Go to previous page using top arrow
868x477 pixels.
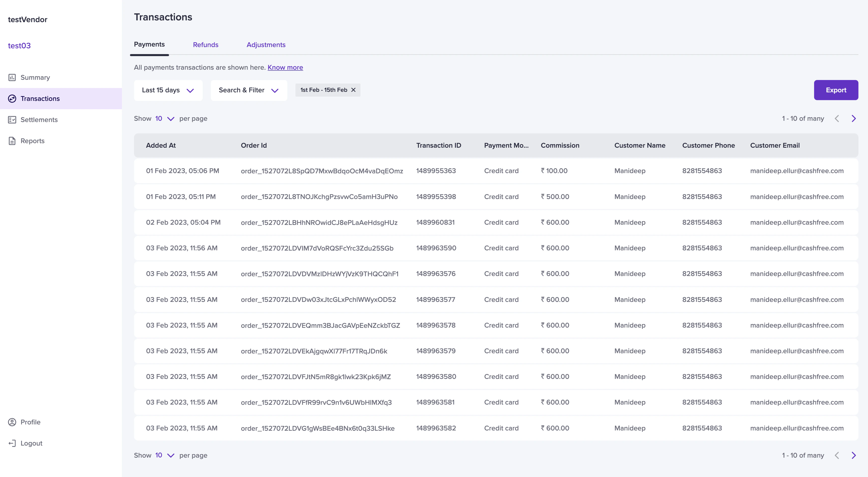coord(837,118)
